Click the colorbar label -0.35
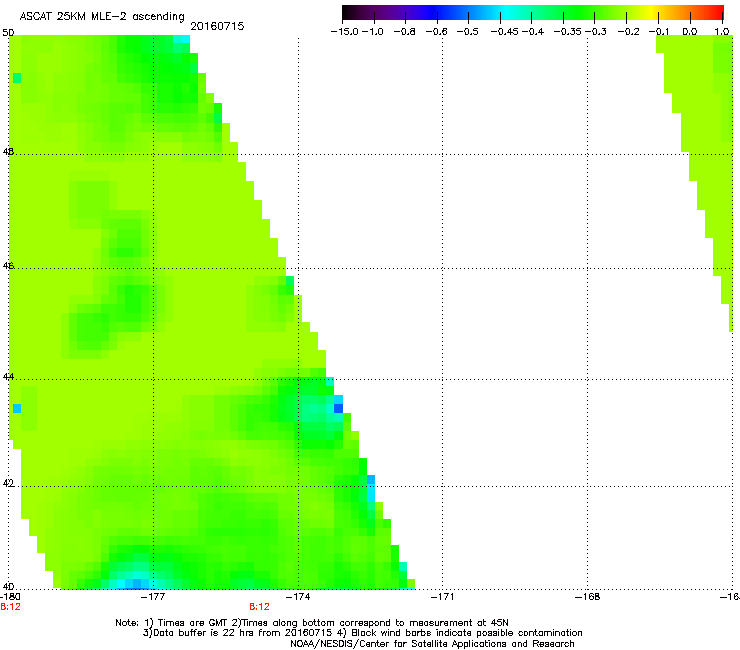Viewport: 740px width, 650px height. click(x=568, y=32)
